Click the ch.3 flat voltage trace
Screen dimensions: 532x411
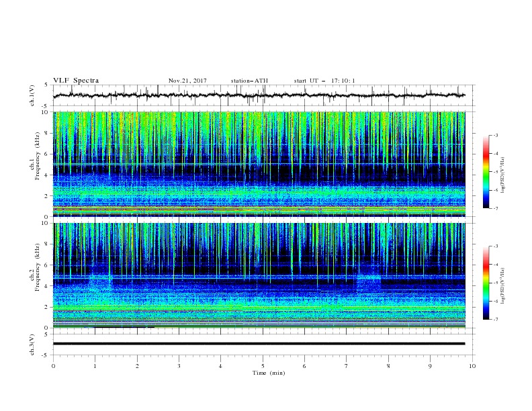coord(259,344)
